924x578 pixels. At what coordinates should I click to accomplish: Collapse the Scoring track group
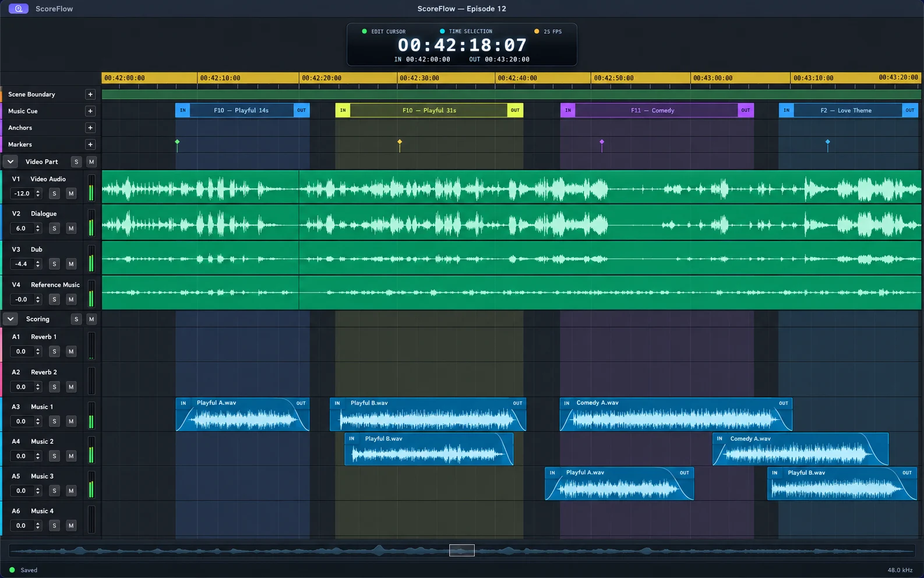[x=10, y=319]
